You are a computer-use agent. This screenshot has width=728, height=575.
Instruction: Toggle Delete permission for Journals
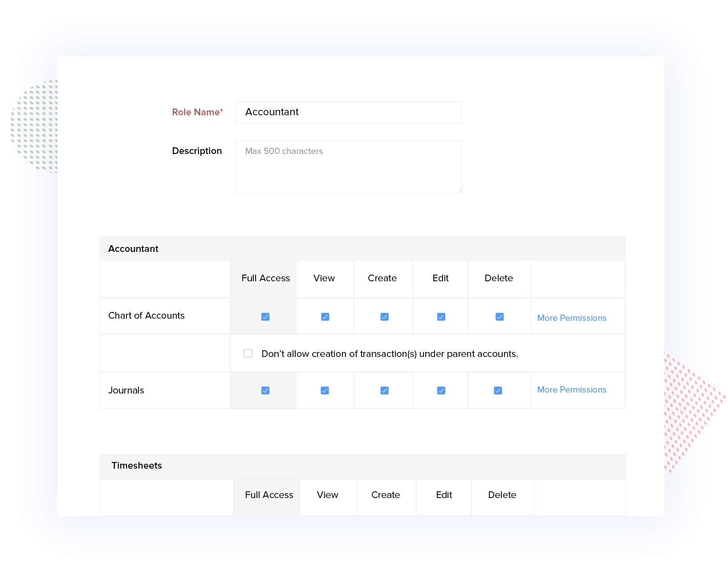point(499,390)
